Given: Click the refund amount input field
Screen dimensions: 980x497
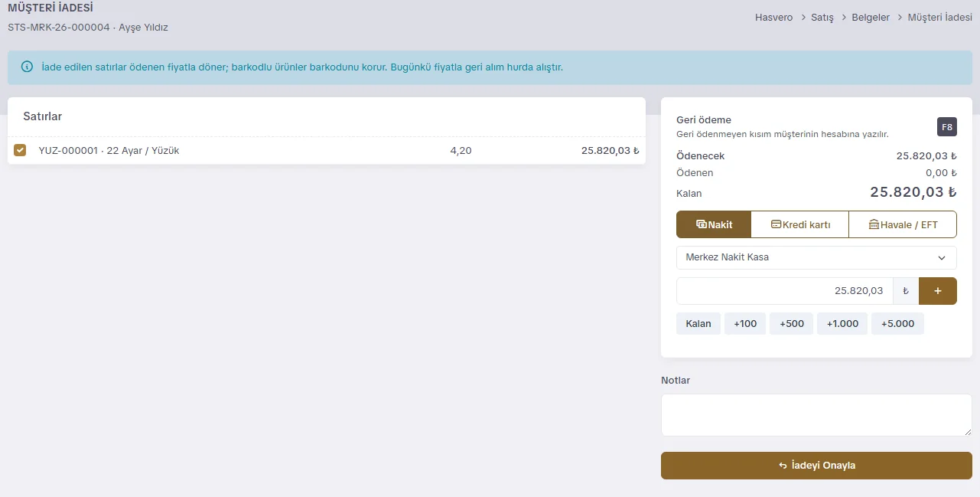Looking at the screenshot, I should [x=785, y=291].
